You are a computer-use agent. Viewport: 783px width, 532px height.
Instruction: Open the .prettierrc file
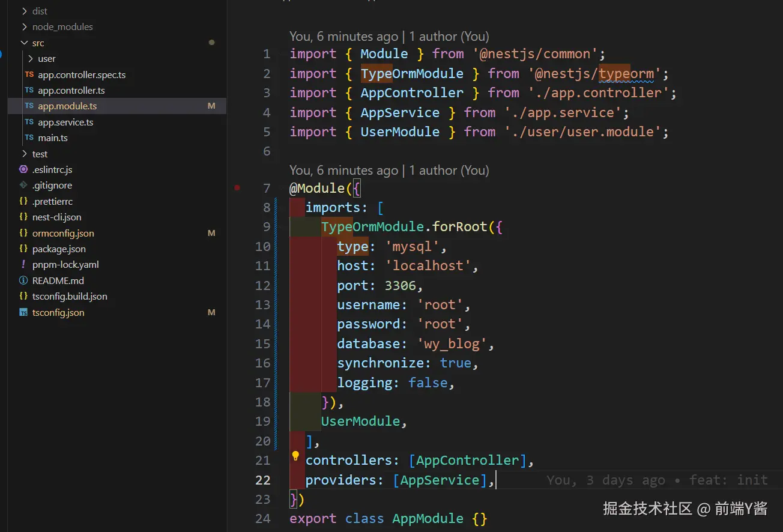point(52,202)
